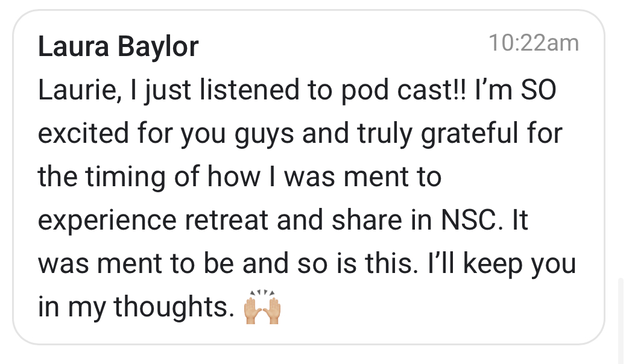Click the raised hands emoji
The width and height of the screenshot is (629, 364).
click(262, 309)
